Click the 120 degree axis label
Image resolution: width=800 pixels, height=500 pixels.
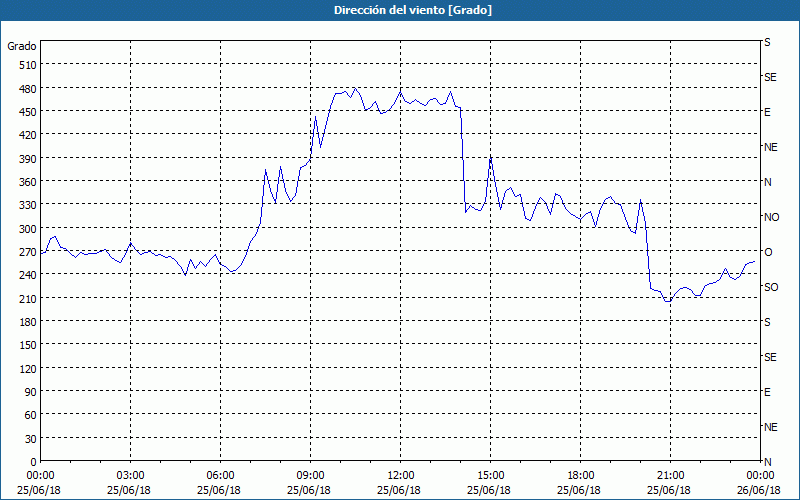tap(29, 368)
